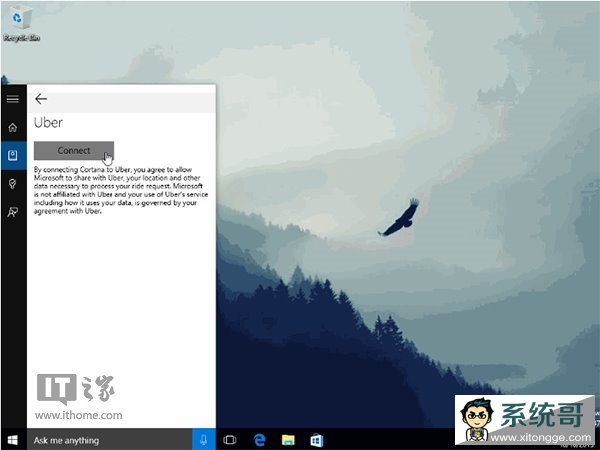Go to Cortana Home
Screen dimensions: 600x450
13,127
